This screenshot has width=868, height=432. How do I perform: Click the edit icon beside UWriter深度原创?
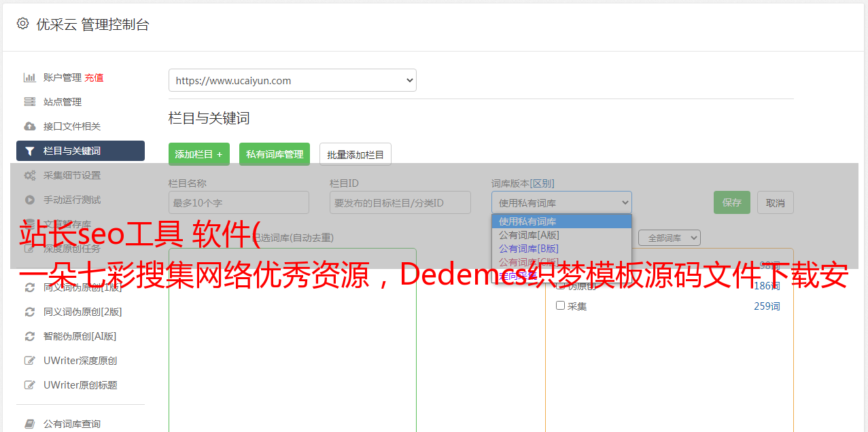point(30,361)
